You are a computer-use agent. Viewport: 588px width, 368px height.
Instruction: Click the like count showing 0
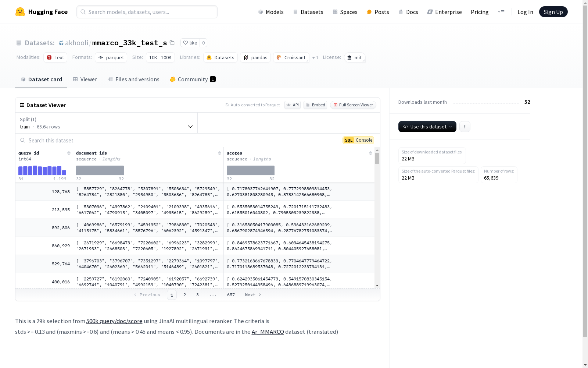[203, 43]
